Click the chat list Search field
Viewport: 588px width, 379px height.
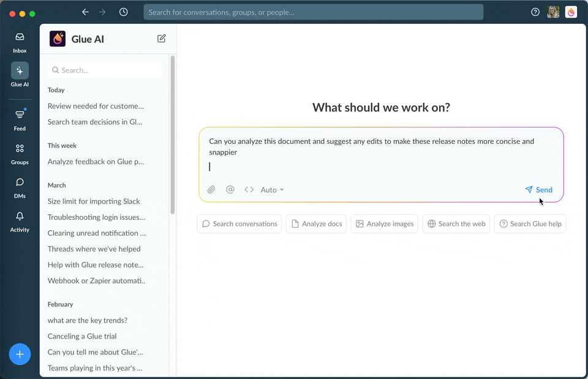point(105,70)
